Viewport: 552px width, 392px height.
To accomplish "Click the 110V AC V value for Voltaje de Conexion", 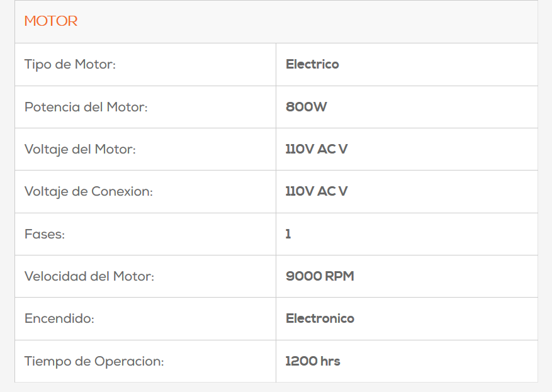I will [x=316, y=191].
